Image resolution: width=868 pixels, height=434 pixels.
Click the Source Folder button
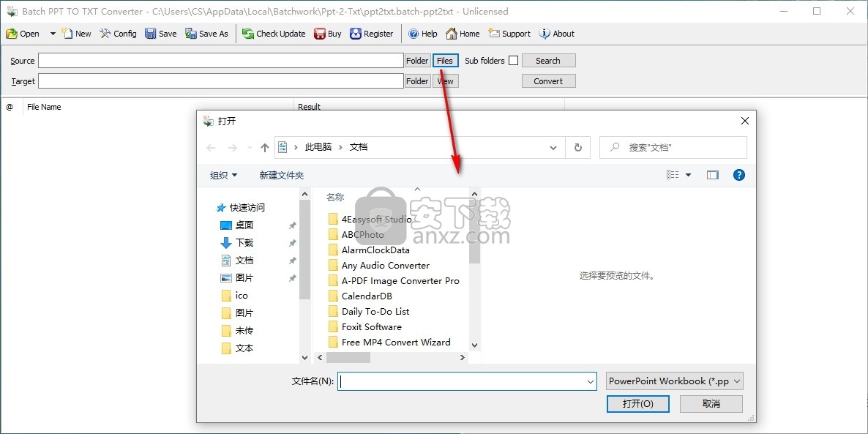click(x=417, y=61)
